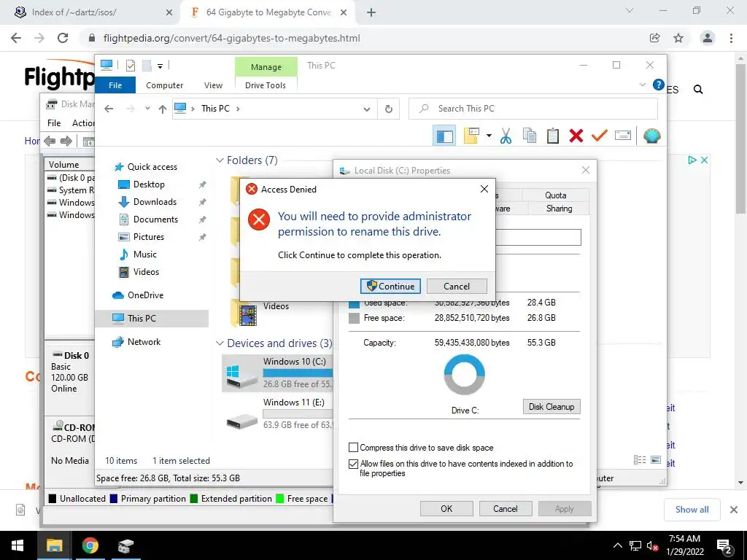Click the red X Delete icon in toolbar
Image resolution: width=747 pixels, height=560 pixels.
[576, 136]
